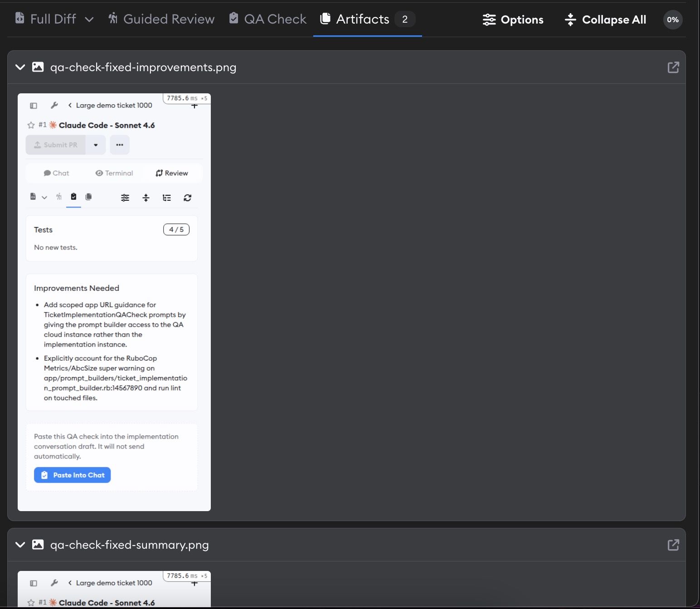This screenshot has height=609, width=700.
Task: Switch to the QA Check tab
Action: point(268,19)
